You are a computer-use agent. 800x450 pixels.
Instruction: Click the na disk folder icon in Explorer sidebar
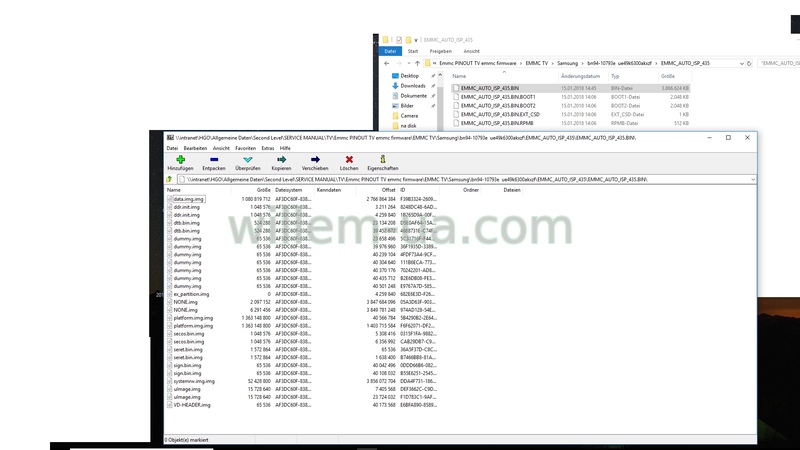pyautogui.click(x=395, y=126)
